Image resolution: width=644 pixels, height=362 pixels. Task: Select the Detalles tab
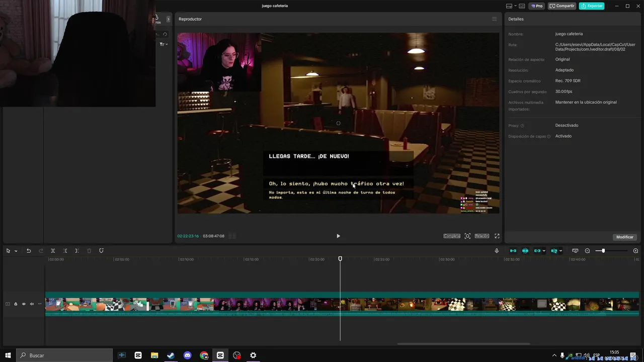(516, 19)
